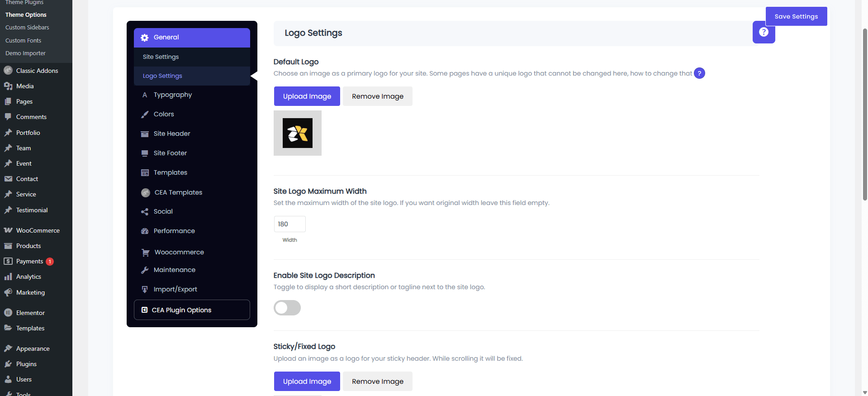
Task: Click the Elementor icon in WordPress sidebar
Action: tap(8, 313)
